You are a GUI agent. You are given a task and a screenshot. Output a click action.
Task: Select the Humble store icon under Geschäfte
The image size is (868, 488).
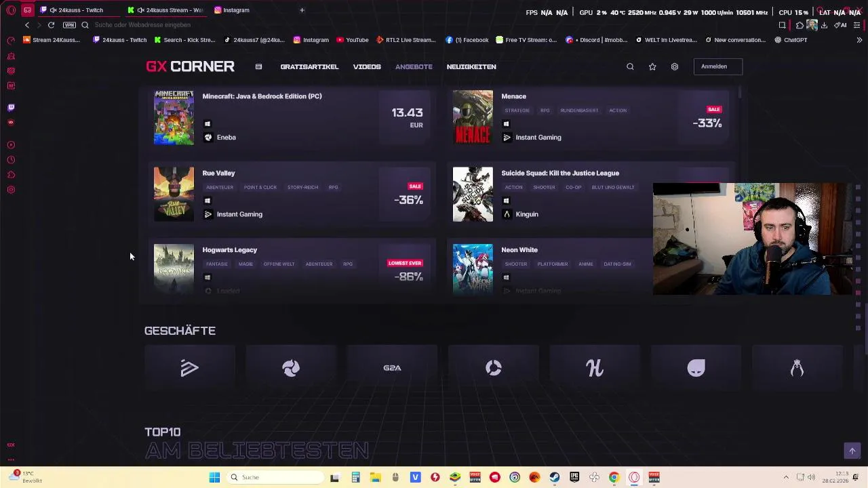tap(595, 368)
